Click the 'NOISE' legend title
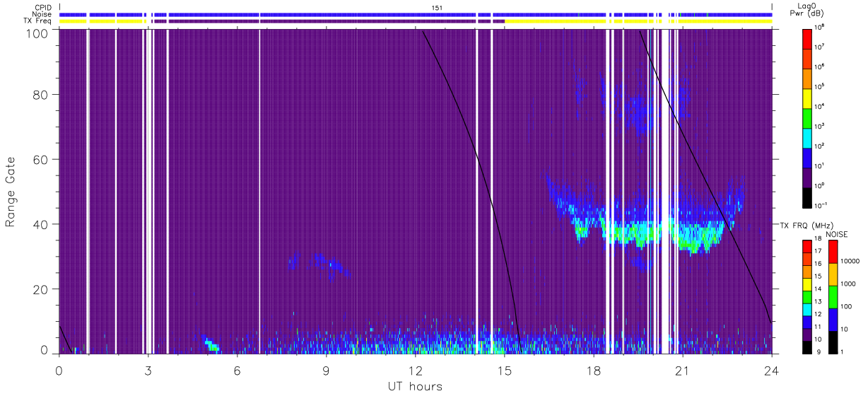The image size is (868, 401). click(835, 233)
